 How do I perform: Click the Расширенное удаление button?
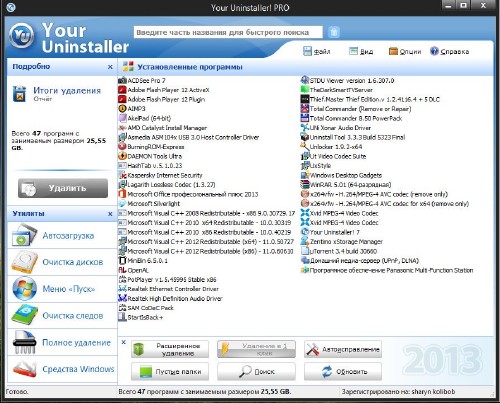tap(170, 349)
